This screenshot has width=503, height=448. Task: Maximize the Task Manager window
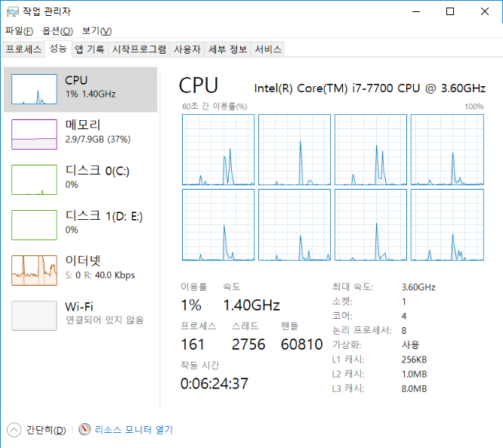[x=450, y=12]
